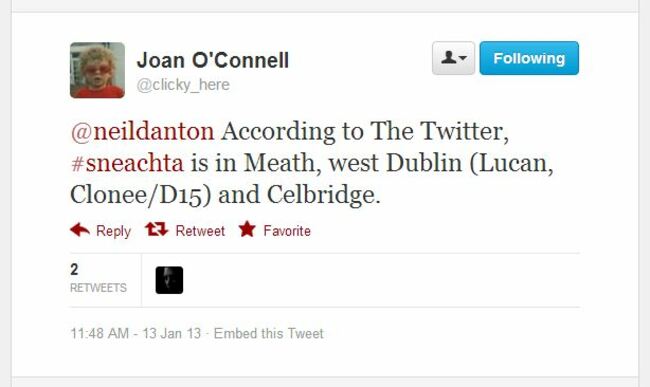650x387 pixels.
Task: Toggle the Following button
Action: (x=529, y=58)
